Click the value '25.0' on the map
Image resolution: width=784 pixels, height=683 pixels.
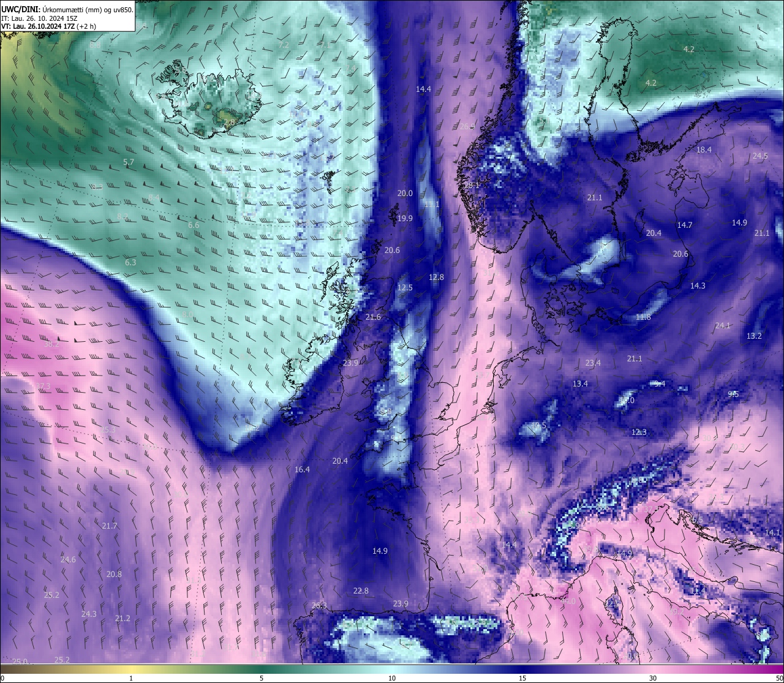20,662
